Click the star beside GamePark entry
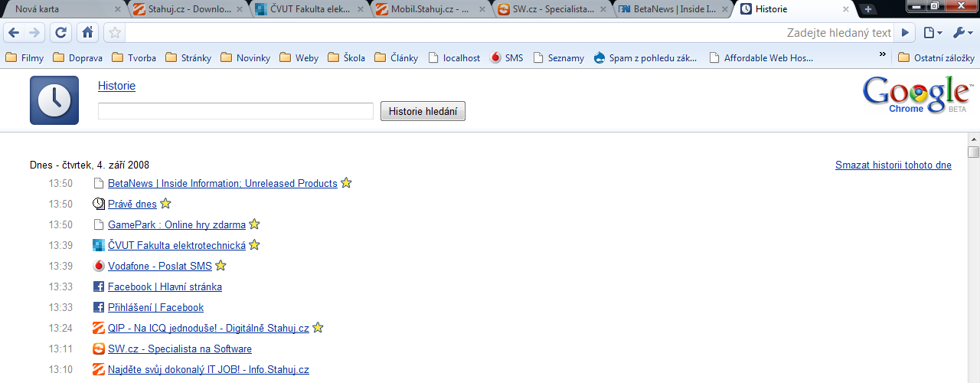 (254, 224)
